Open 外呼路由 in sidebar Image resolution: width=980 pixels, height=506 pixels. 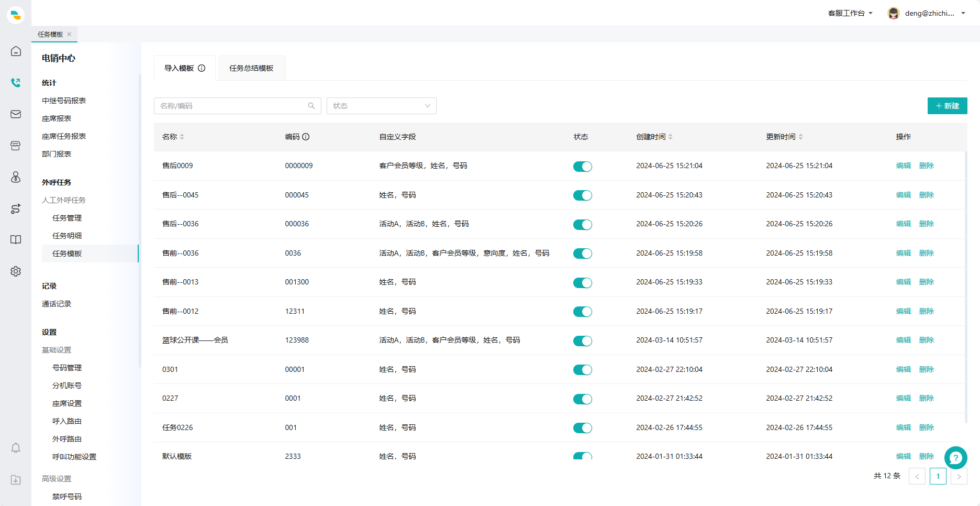pyautogui.click(x=67, y=439)
